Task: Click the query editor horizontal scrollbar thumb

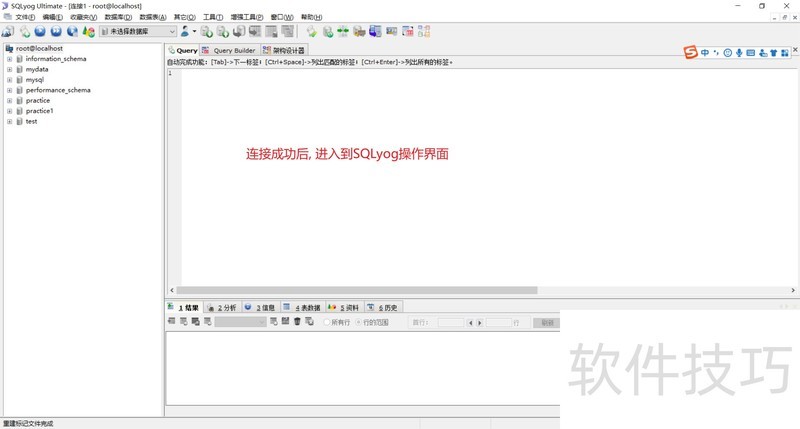Action: point(357,290)
